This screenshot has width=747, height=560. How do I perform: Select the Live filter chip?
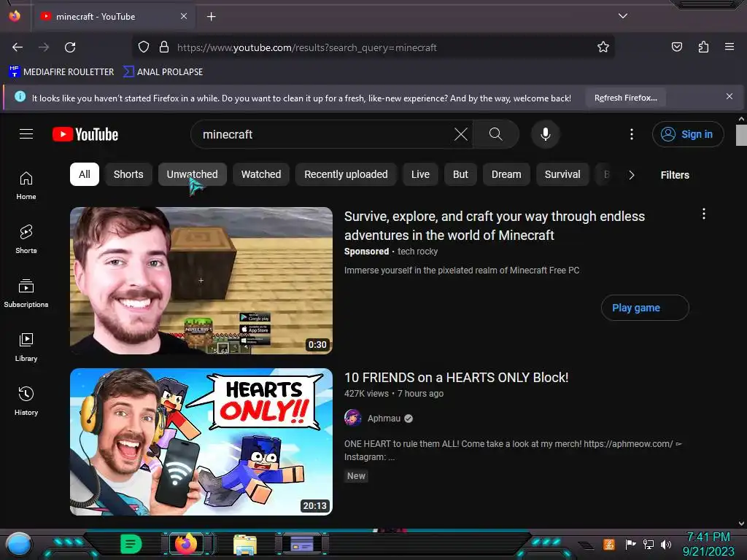(420, 174)
